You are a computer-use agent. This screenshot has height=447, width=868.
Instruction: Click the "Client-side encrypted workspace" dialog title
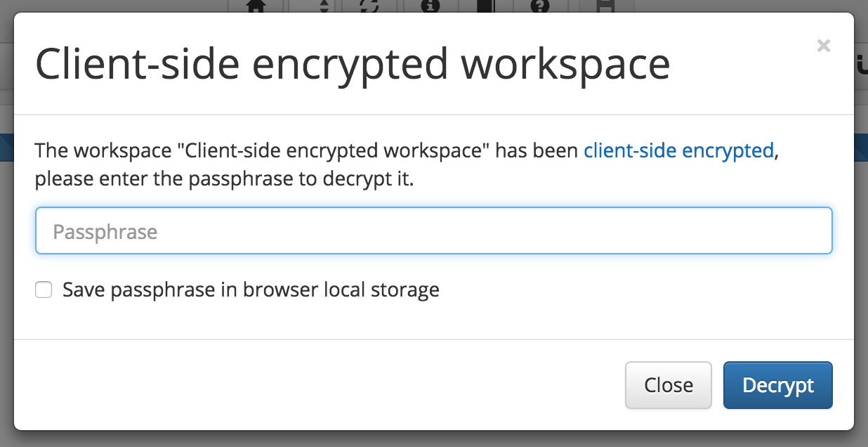pyautogui.click(x=353, y=64)
